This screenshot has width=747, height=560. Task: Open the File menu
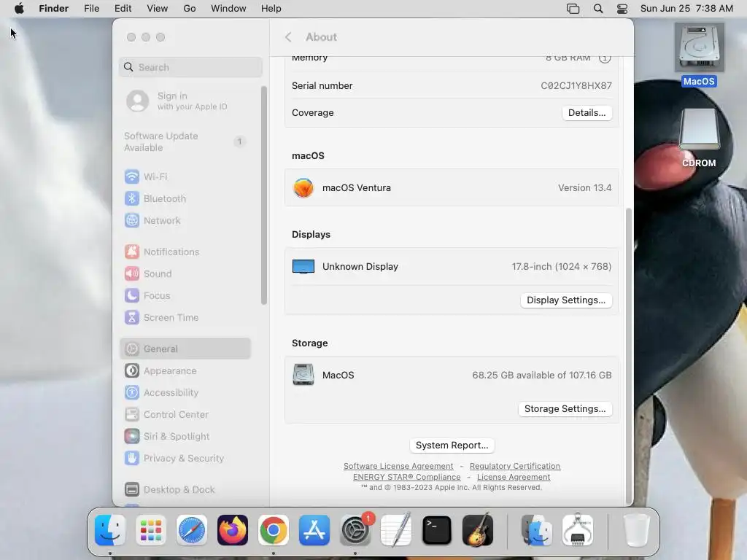(x=91, y=9)
